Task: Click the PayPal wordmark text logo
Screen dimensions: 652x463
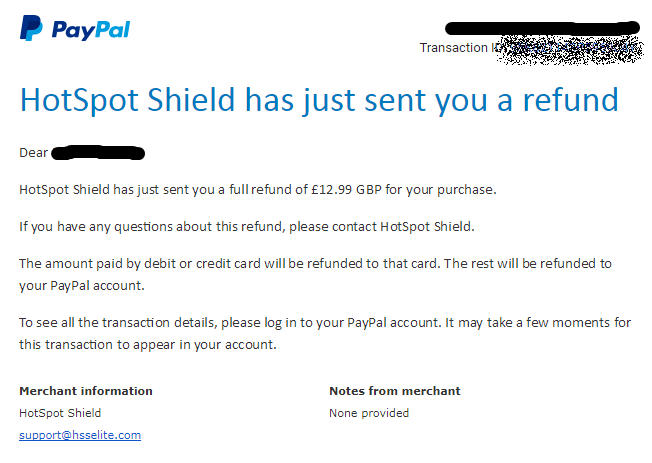Action: coord(91,30)
